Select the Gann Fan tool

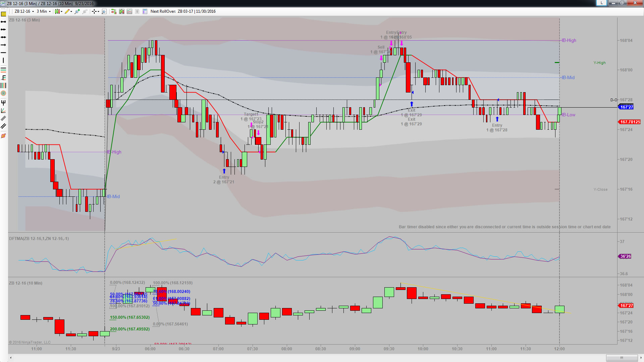[x=3, y=111]
